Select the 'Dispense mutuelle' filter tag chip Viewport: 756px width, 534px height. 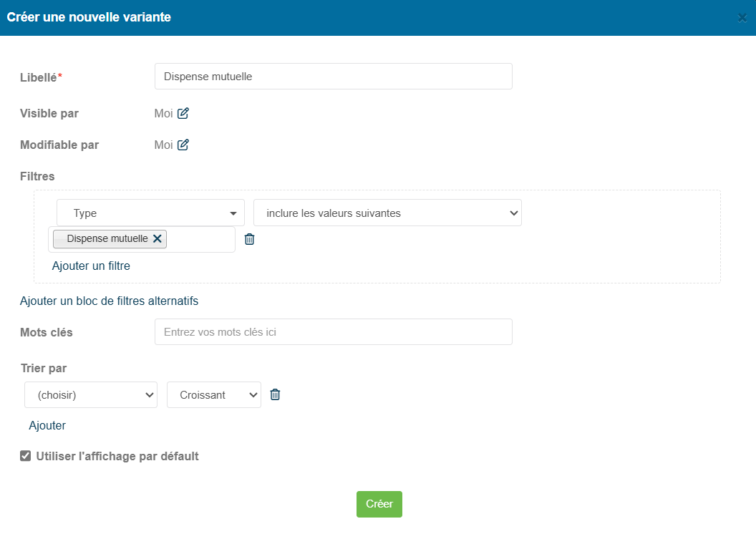106,239
